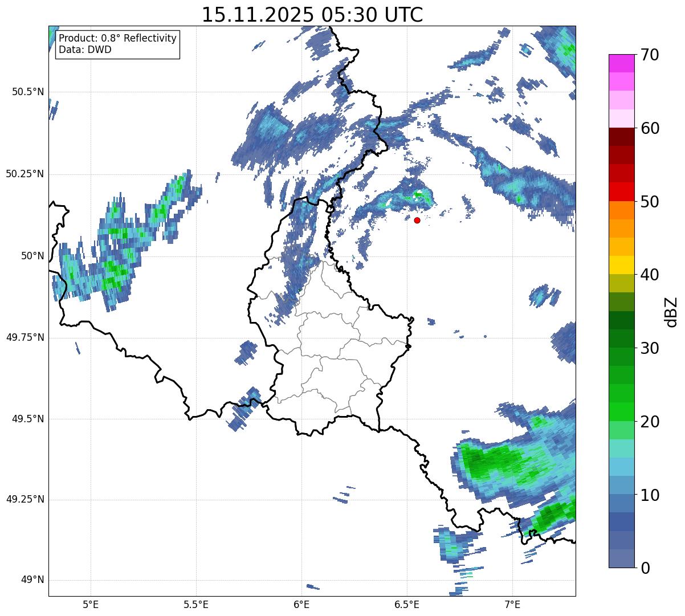Screen dimensions: 685x616
Task: Click the colorbar tick label 60
Action: [650, 128]
